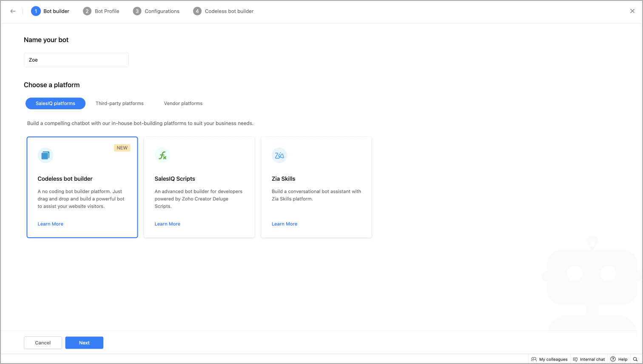Go to step 2 Bot Profile

tap(101, 11)
